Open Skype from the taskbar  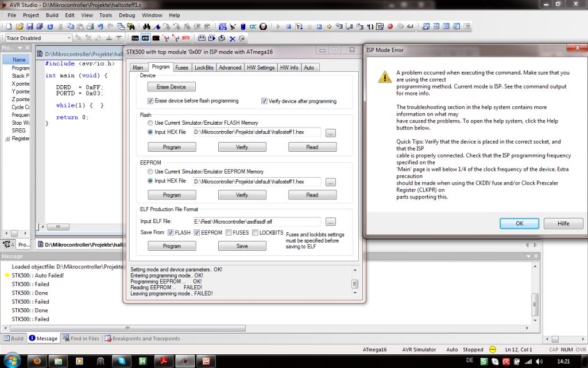(x=122, y=361)
